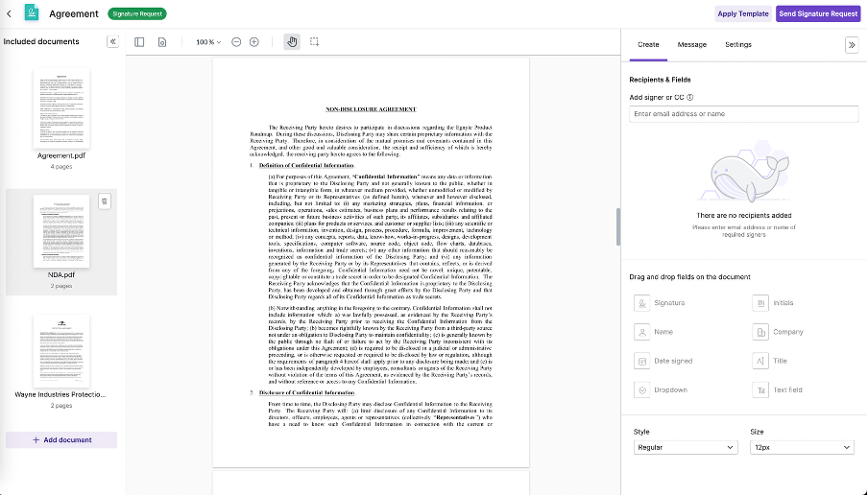Pick the Signature field
The height and width of the screenshot is (495, 868).
pyautogui.click(x=660, y=303)
